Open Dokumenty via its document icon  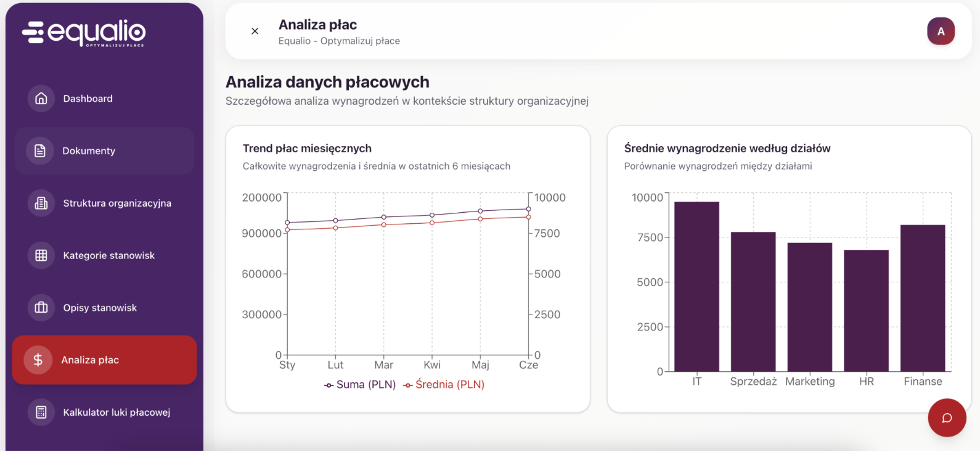tap(40, 151)
